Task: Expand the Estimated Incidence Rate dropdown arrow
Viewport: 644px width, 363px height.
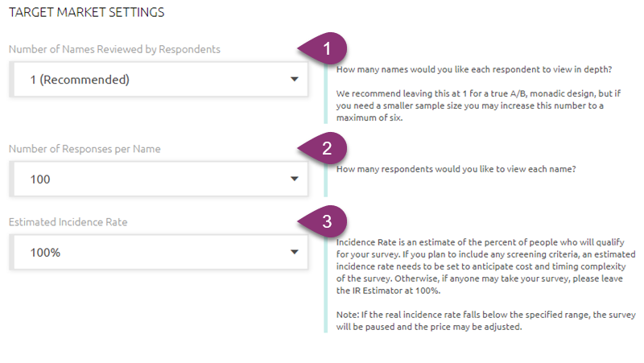Action: click(x=294, y=253)
